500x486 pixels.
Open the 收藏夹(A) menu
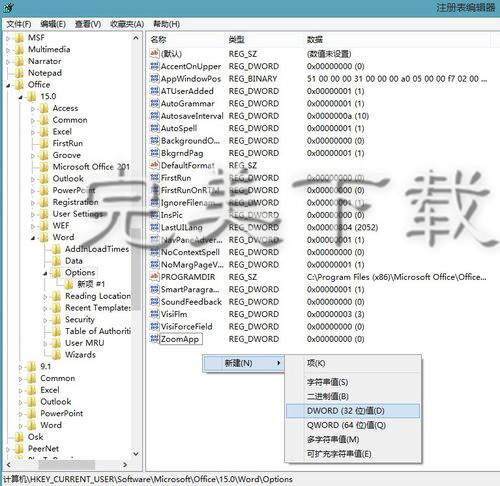coord(127,24)
